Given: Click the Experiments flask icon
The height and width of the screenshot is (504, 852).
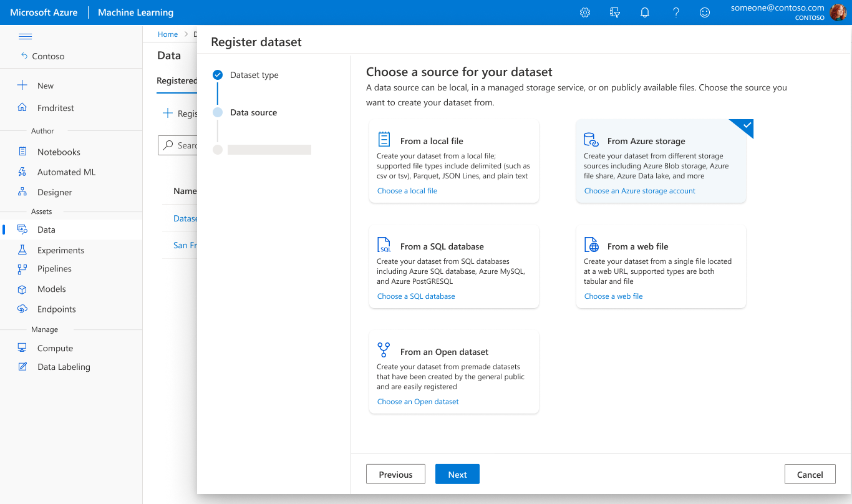Looking at the screenshot, I should [22, 250].
